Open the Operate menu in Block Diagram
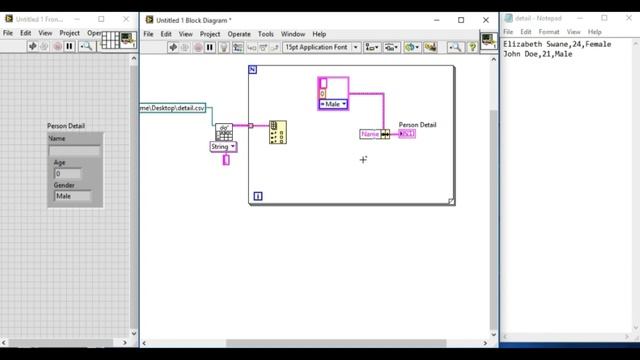 (239, 34)
